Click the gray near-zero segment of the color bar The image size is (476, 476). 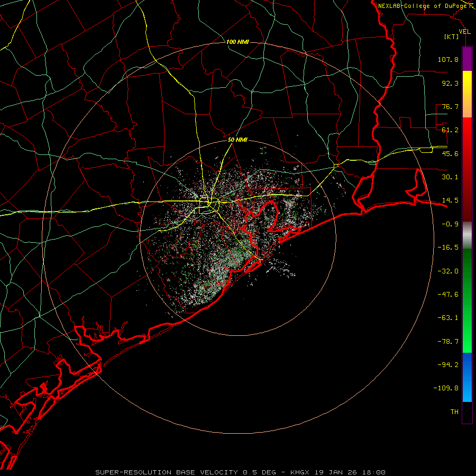[467, 235]
